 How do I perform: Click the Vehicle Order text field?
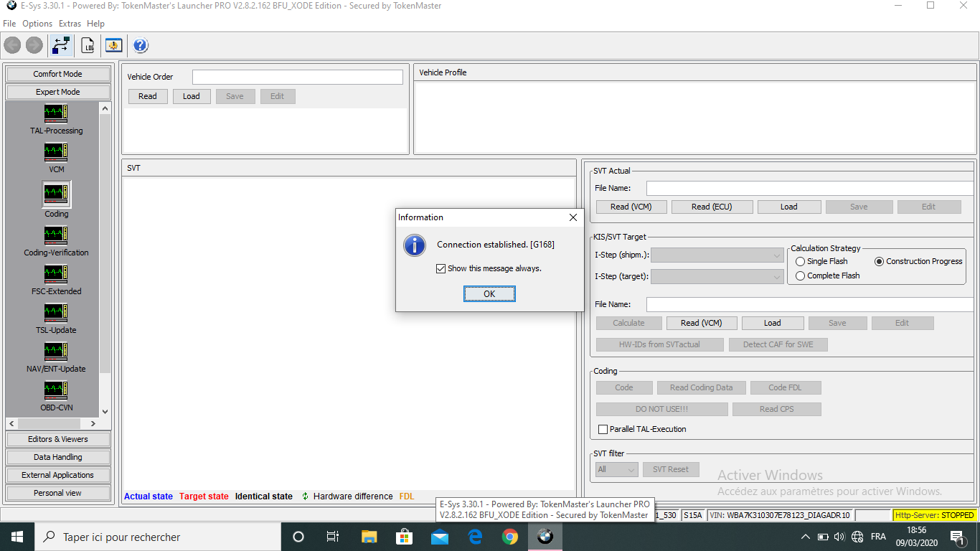click(x=298, y=77)
